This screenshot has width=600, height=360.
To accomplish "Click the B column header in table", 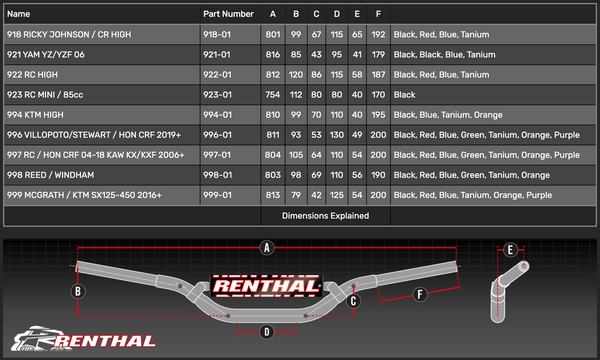I will tap(296, 14).
